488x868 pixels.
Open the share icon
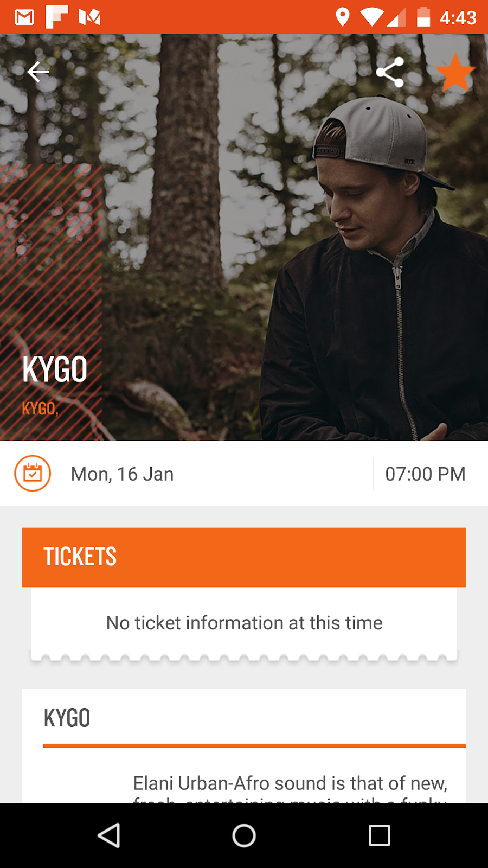[390, 72]
